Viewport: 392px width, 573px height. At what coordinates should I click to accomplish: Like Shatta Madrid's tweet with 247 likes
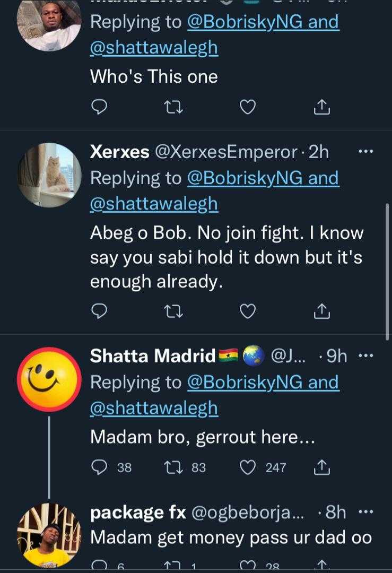click(x=248, y=467)
